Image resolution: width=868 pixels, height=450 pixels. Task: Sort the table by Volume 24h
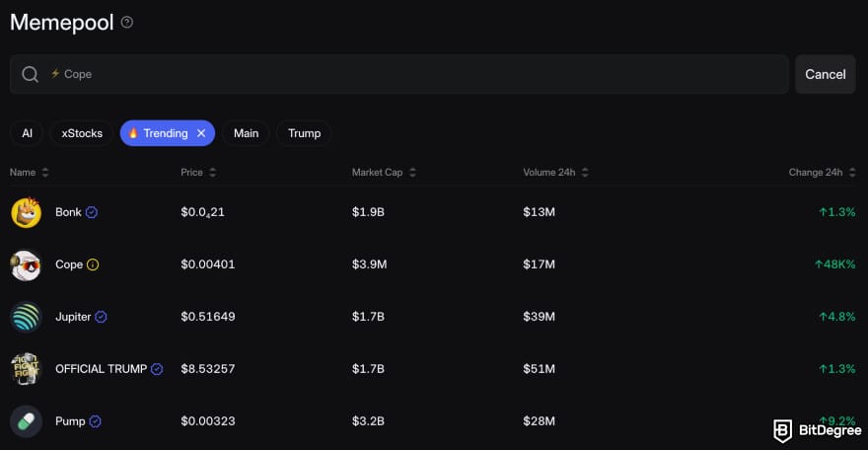pyautogui.click(x=555, y=172)
